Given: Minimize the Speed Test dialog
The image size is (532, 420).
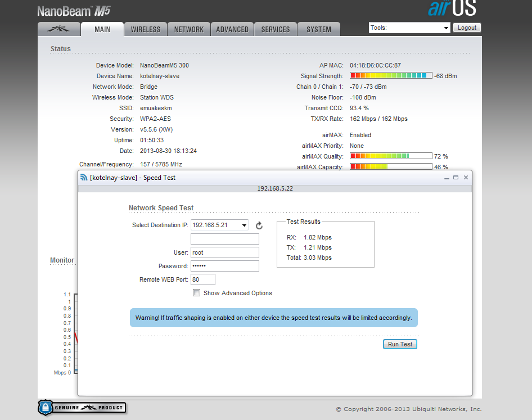Looking at the screenshot, I should tap(447, 178).
